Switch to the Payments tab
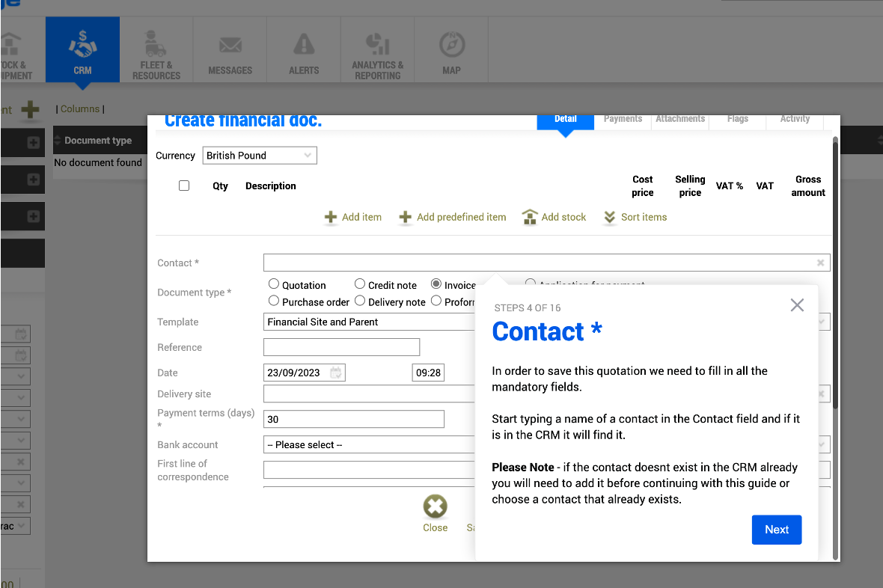Screen dimensions: 883x588 pyautogui.click(x=623, y=121)
